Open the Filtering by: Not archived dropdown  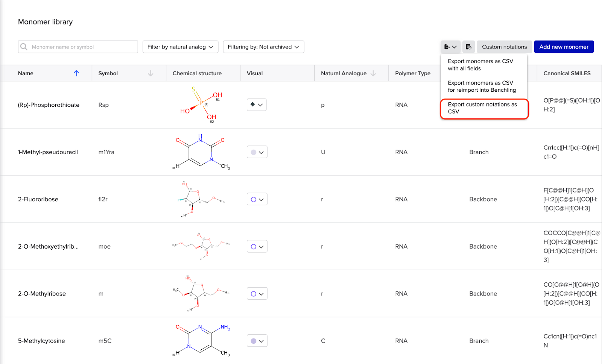tap(263, 47)
